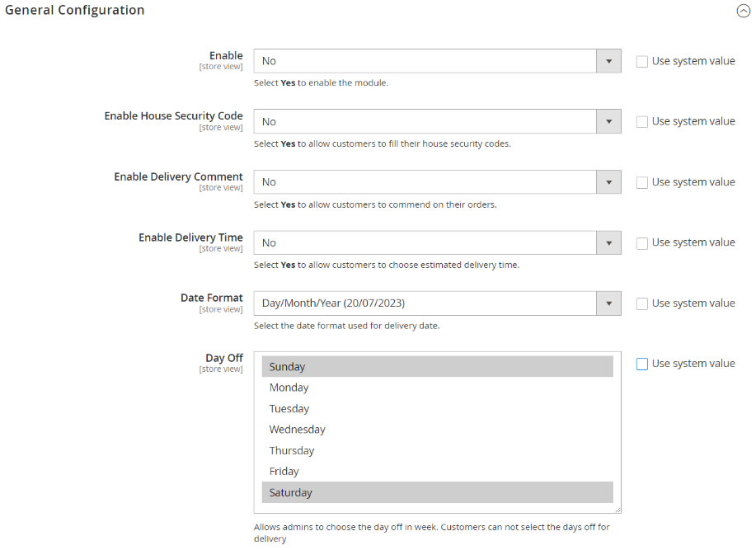
Task: Check Use system value for House Security Code
Action: pyautogui.click(x=642, y=121)
